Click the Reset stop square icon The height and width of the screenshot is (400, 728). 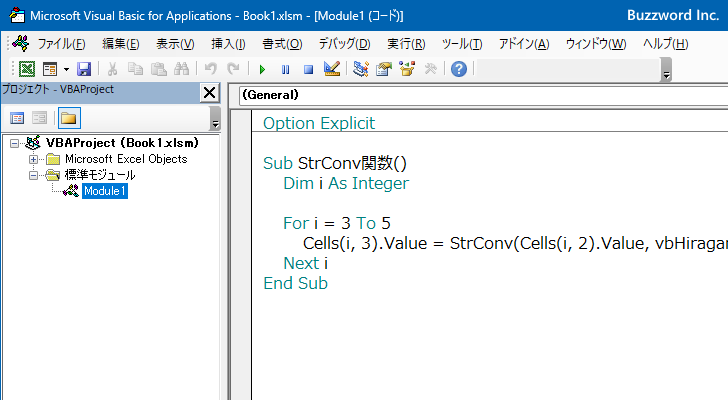click(x=308, y=70)
